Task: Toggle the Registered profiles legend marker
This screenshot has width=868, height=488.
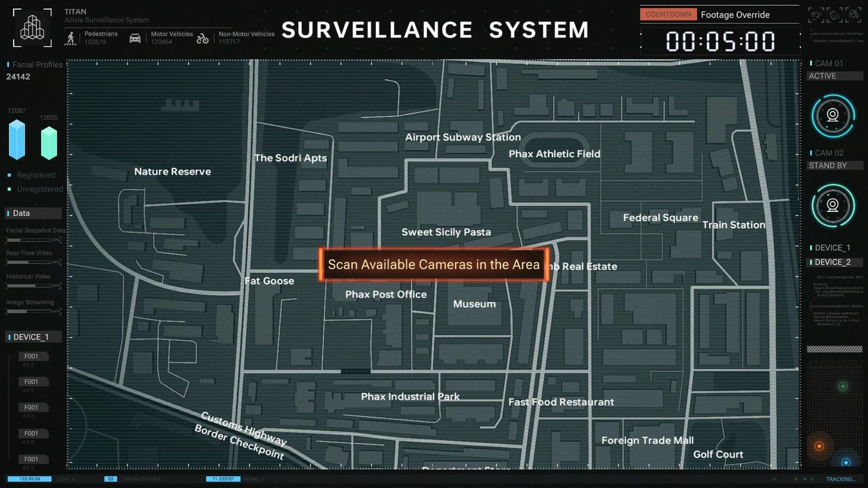Action: click(x=9, y=175)
